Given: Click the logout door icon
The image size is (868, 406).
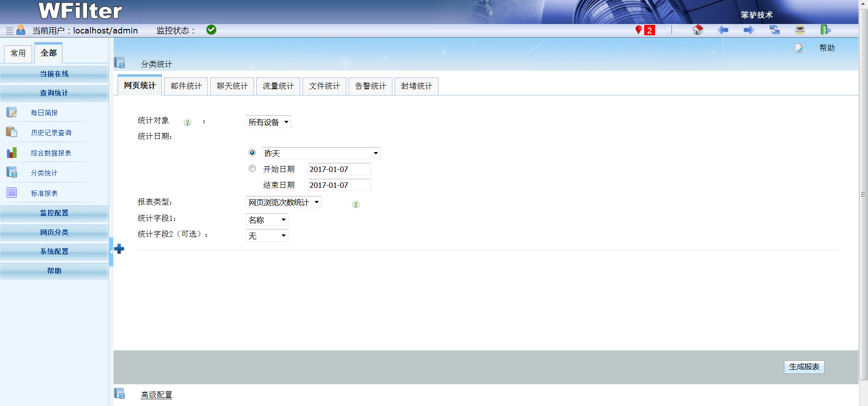Looking at the screenshot, I should coord(825,30).
